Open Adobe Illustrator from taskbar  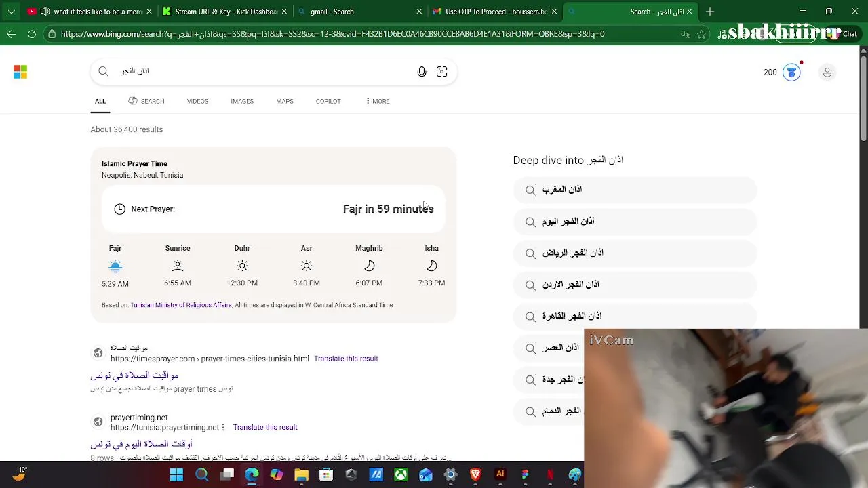click(x=500, y=474)
